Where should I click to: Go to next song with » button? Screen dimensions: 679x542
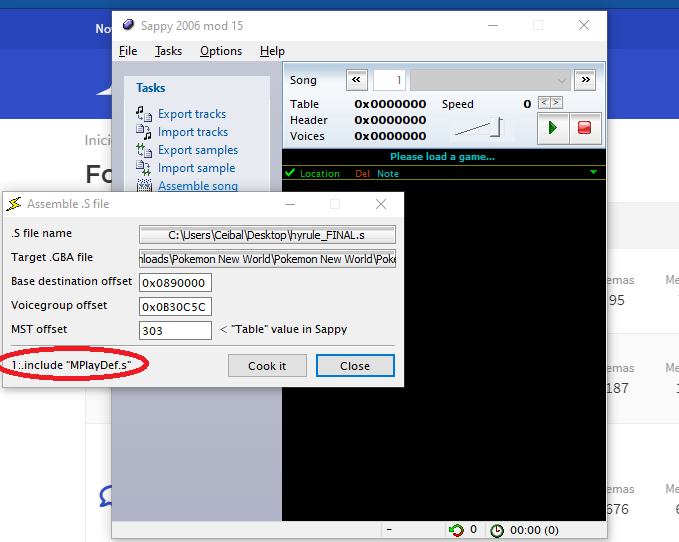586,80
